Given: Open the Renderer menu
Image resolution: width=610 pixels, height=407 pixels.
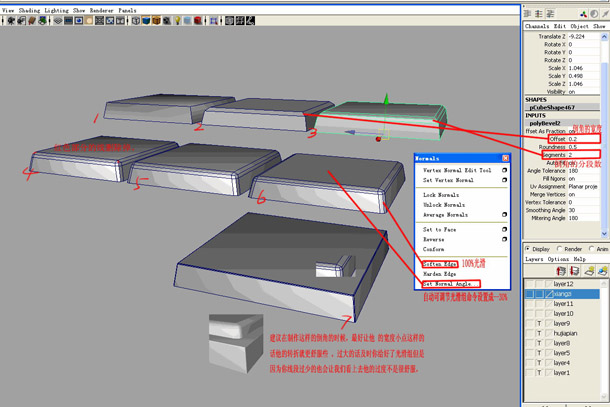Looking at the screenshot, I should click(x=102, y=10).
